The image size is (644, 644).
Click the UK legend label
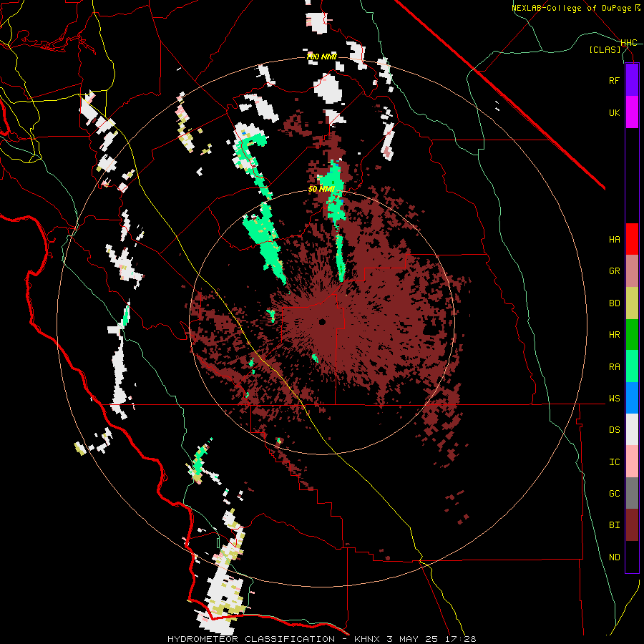[614, 112]
